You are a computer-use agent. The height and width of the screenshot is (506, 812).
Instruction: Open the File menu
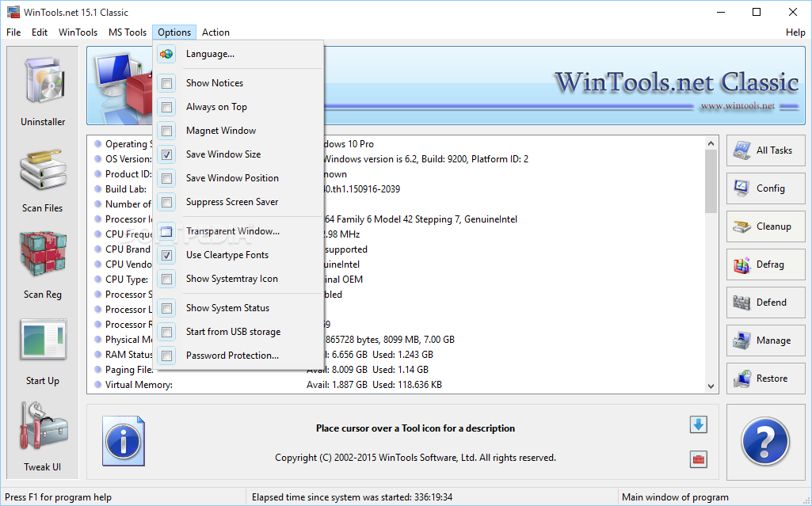13,32
